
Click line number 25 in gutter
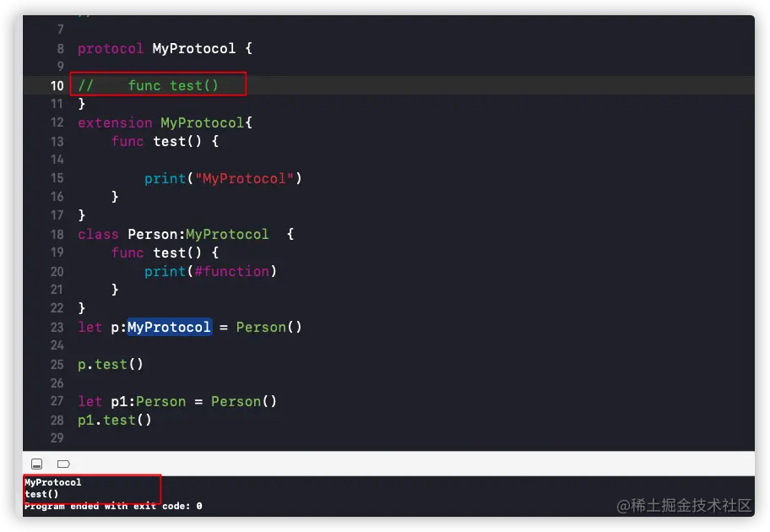click(57, 365)
